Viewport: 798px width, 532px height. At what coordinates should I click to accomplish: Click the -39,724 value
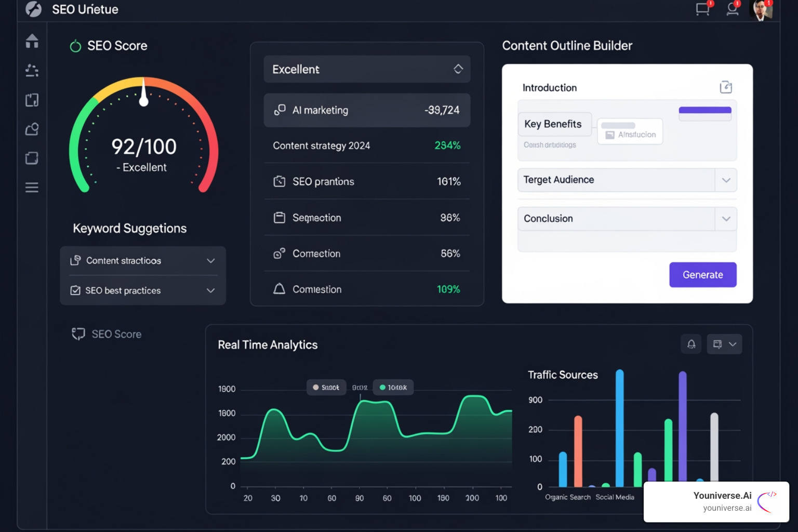(x=442, y=110)
